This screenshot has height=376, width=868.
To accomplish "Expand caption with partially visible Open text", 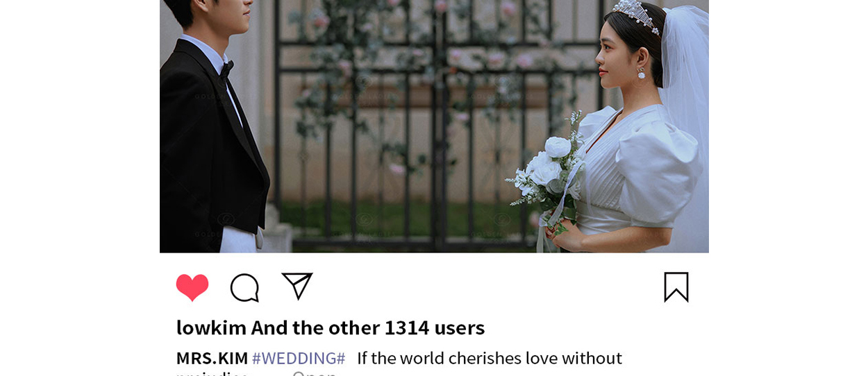I will (x=315, y=373).
